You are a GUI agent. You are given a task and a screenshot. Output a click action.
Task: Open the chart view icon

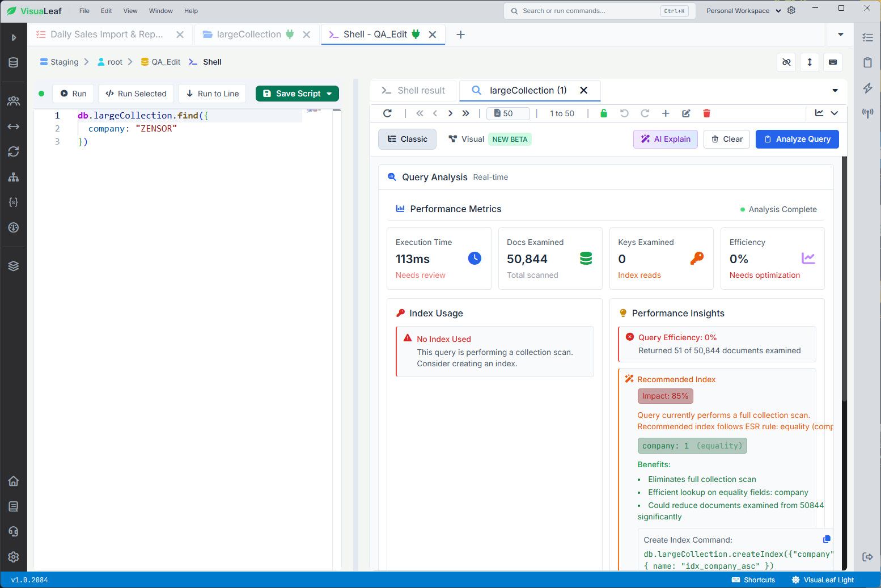(819, 113)
